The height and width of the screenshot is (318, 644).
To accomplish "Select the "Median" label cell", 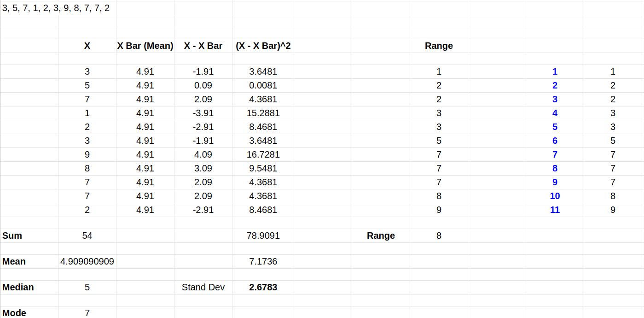I will 18,287.
